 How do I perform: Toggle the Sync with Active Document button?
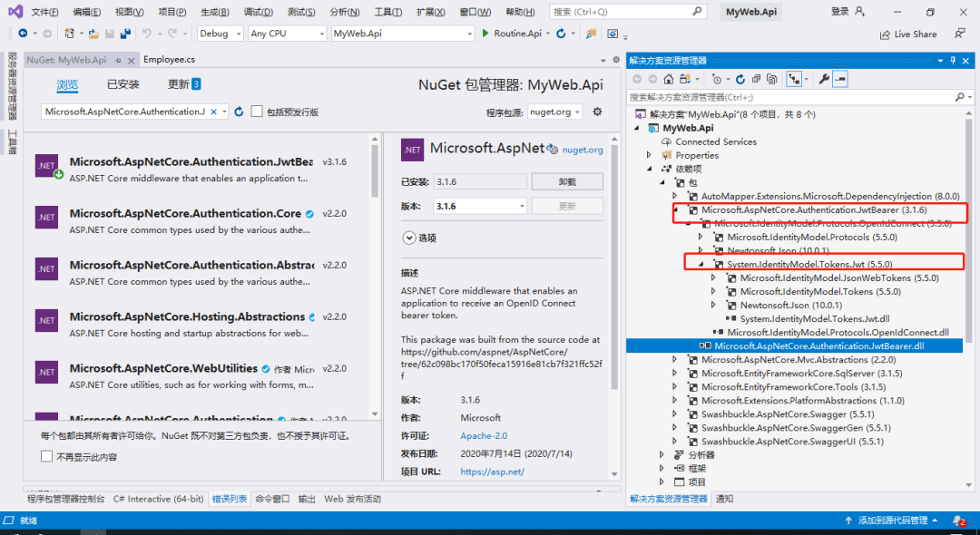tap(794, 79)
